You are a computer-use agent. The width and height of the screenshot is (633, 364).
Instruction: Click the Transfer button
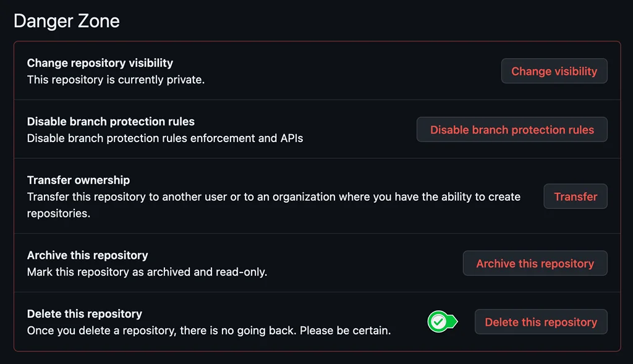576,197
